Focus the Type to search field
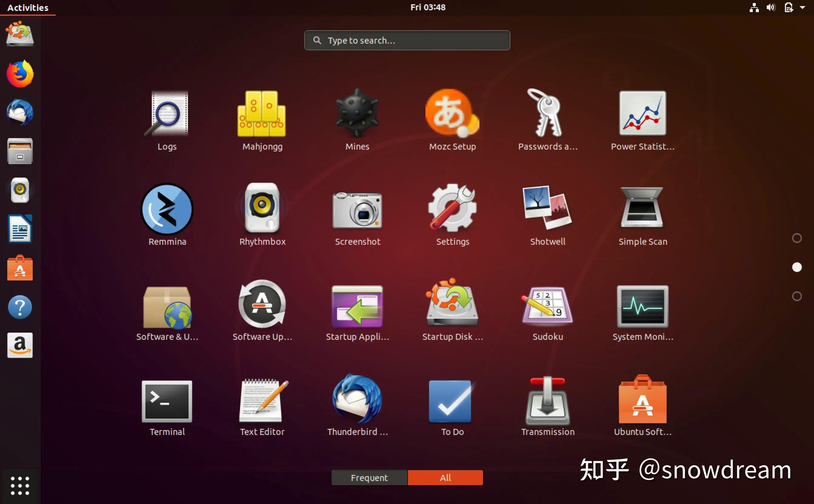Viewport: 814px width, 504px height. click(x=407, y=40)
